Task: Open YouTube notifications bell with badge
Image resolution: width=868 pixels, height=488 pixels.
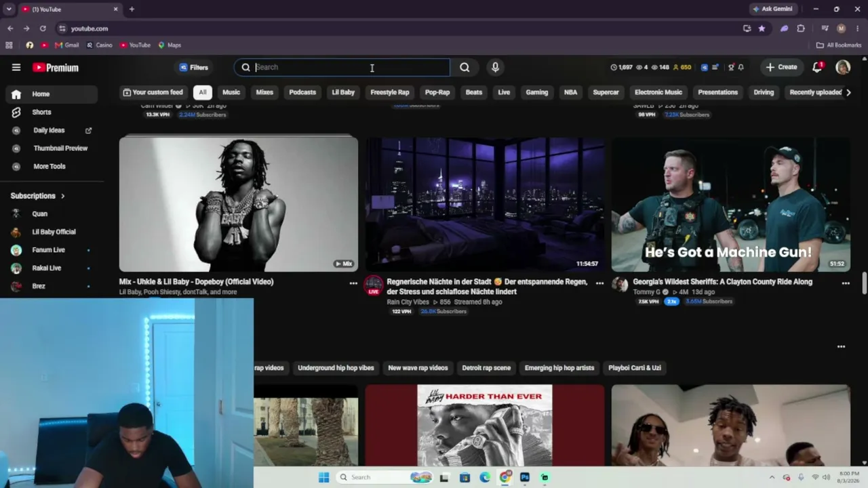Action: click(x=817, y=67)
